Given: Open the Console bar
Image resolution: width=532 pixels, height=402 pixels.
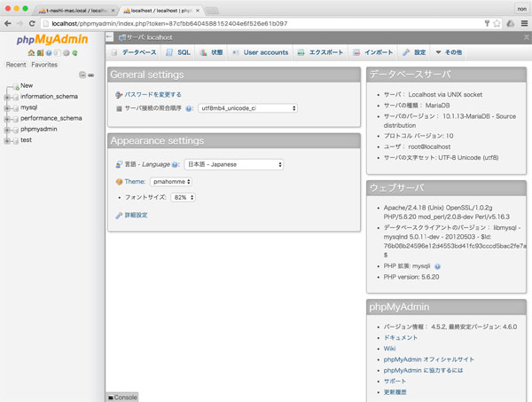Looking at the screenshot, I should coord(122,398).
